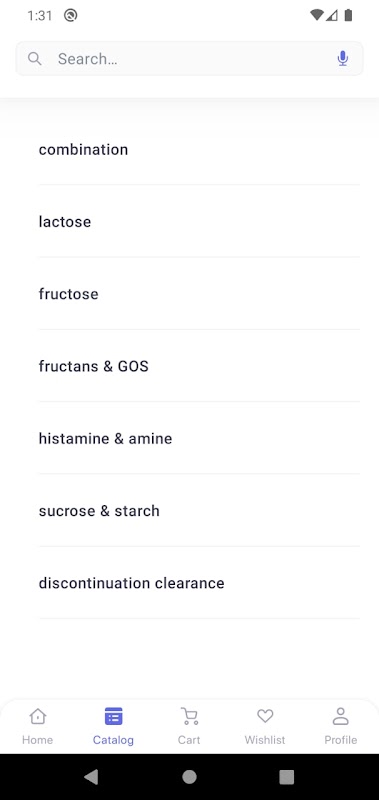Viewport: 379px width, 800px height.
Task: Tap the Android back triangle button
Action: point(91,777)
